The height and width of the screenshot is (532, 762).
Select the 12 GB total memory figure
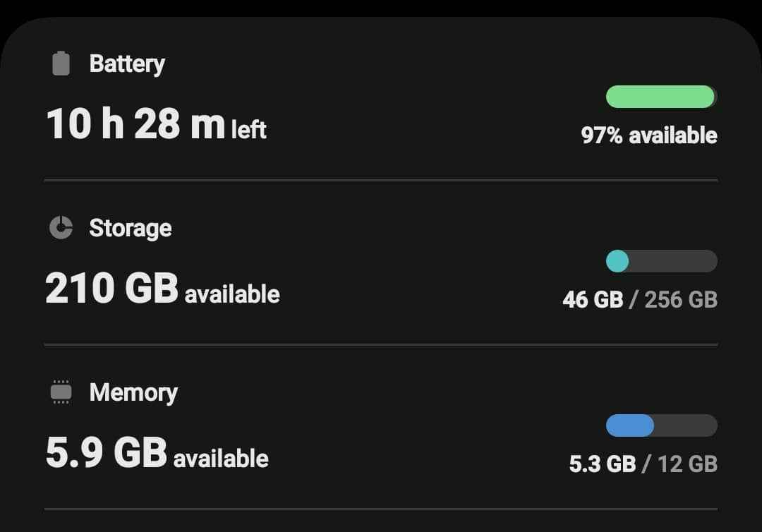687,464
